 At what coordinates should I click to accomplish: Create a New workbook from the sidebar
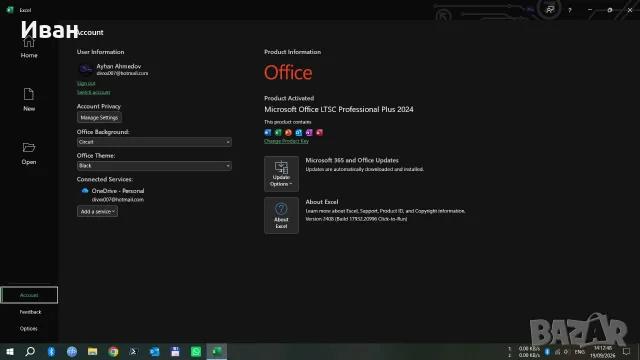(x=29, y=100)
